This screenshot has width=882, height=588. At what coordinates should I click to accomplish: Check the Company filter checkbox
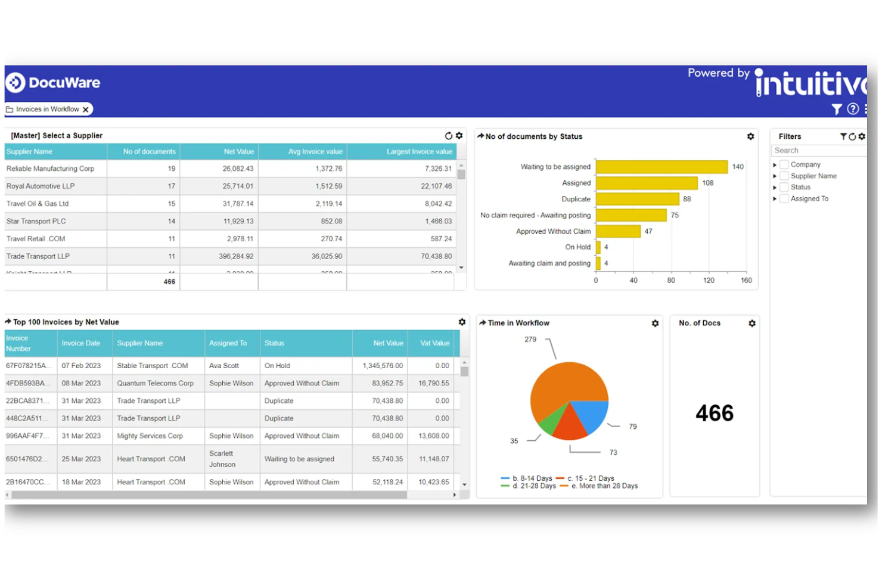click(x=783, y=164)
